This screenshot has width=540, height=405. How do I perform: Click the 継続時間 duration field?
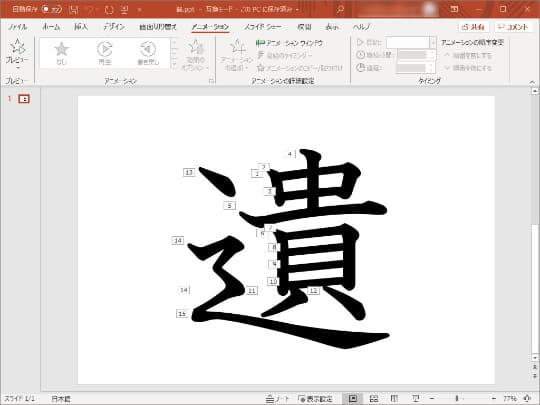point(417,55)
